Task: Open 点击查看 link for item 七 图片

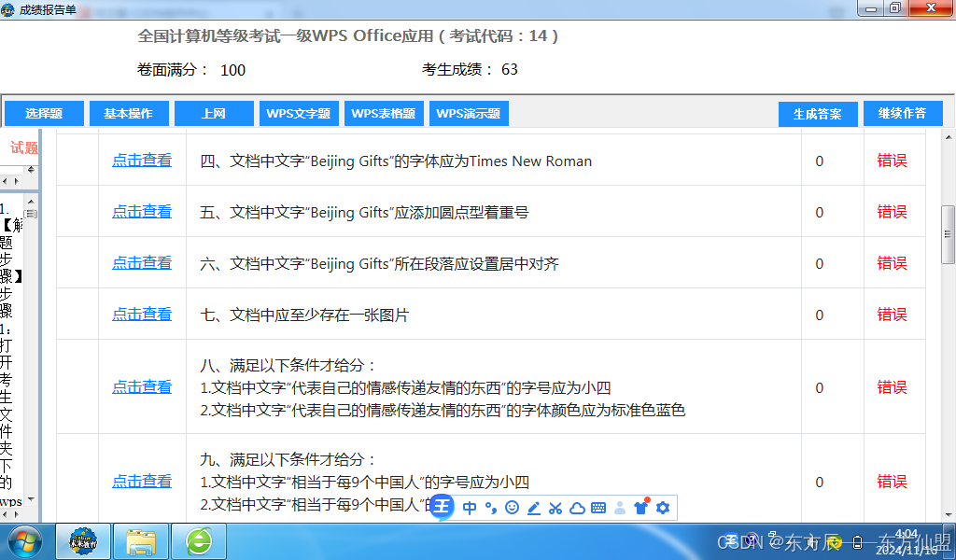Action: click(x=142, y=314)
